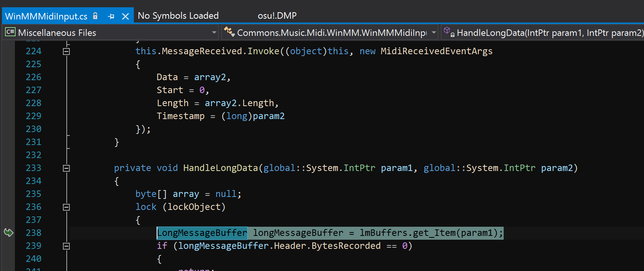644x271 pixels.
Task: Collapse the HandleLongData method at line 233
Action: pyautogui.click(x=66, y=168)
